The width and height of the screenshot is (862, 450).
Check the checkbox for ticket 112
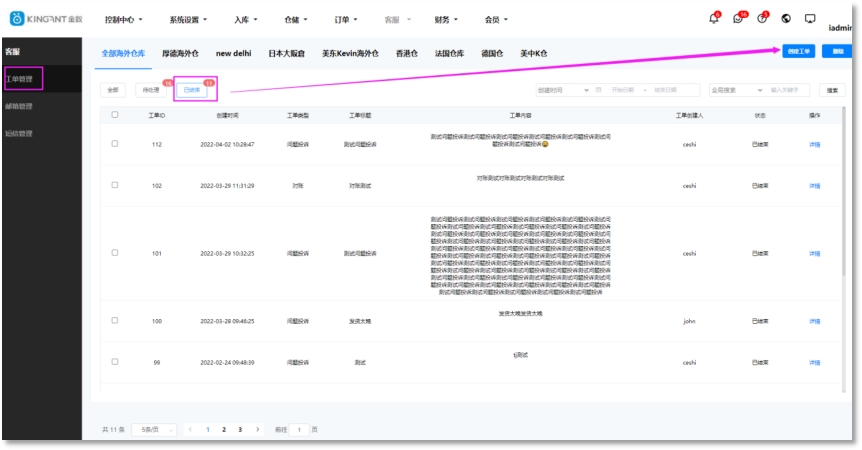pyautogui.click(x=115, y=144)
